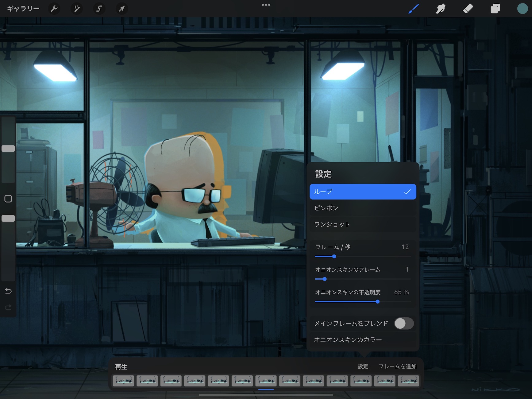Open the active color picker circle
The width and height of the screenshot is (532, 399).
[x=522, y=9]
